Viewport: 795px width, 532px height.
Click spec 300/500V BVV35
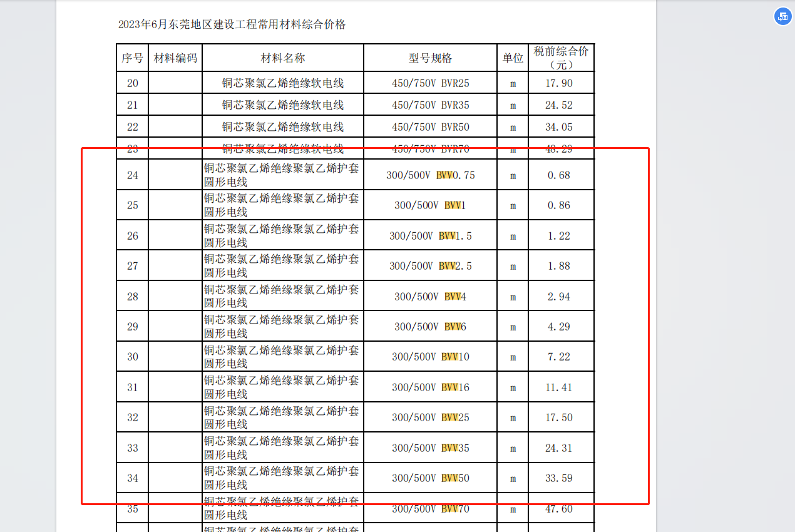(x=430, y=448)
